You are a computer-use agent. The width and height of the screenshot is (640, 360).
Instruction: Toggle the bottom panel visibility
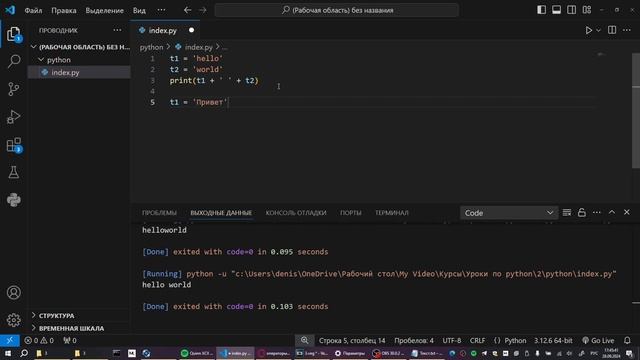[x=556, y=10]
